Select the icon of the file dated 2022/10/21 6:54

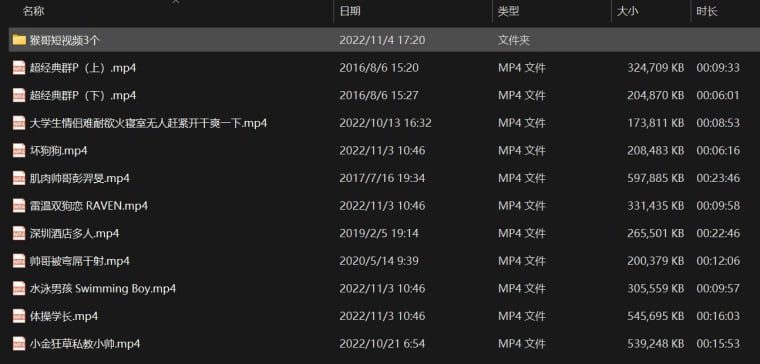(19, 344)
